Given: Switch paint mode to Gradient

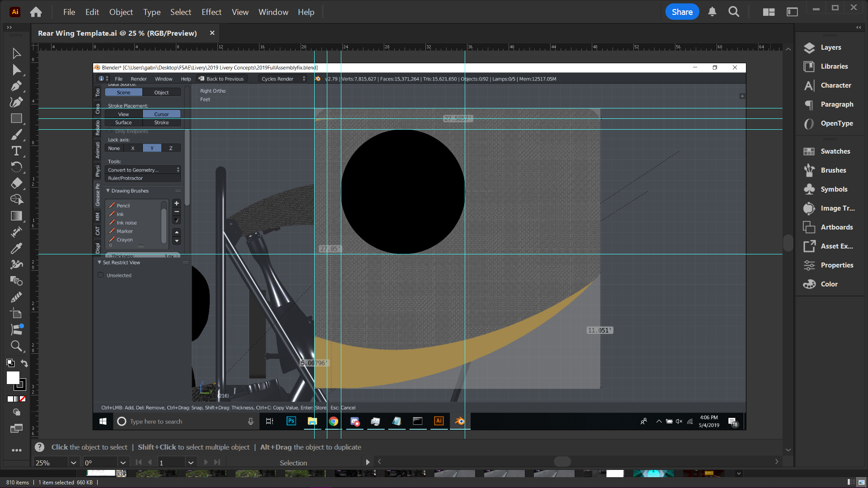Looking at the screenshot, I should pos(17,399).
